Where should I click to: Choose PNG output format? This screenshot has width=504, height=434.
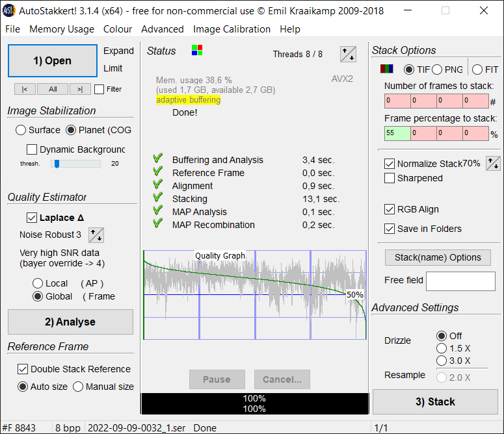click(x=437, y=70)
